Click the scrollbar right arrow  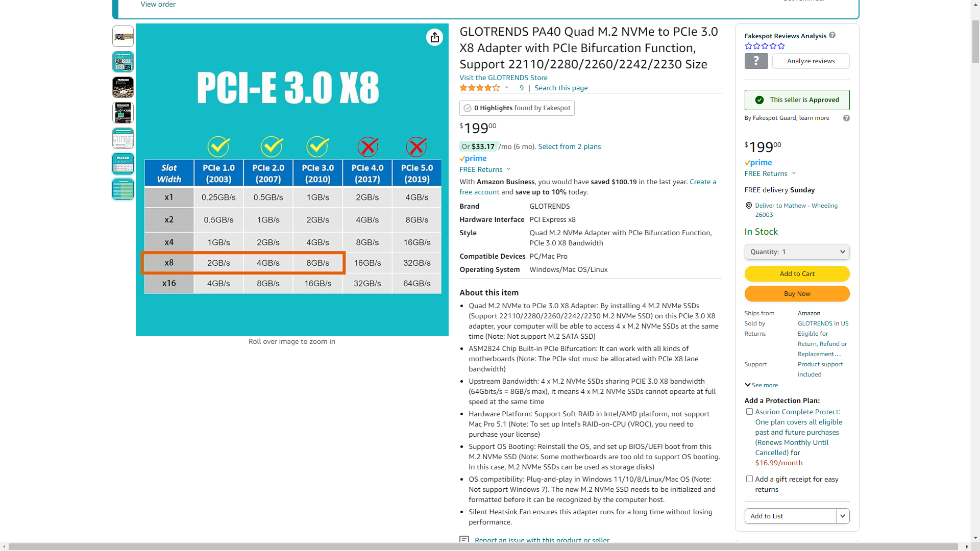pyautogui.click(x=966, y=546)
